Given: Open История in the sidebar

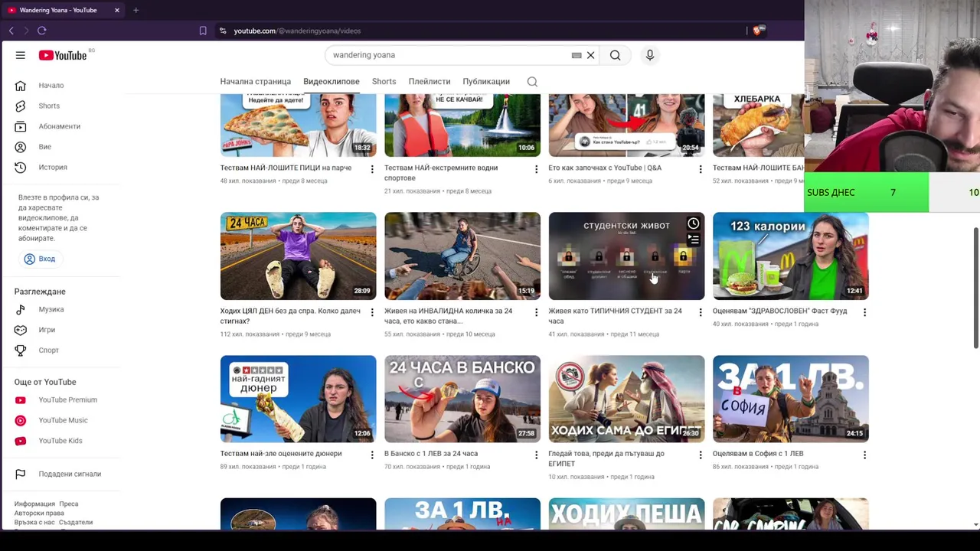Looking at the screenshot, I should tap(53, 167).
